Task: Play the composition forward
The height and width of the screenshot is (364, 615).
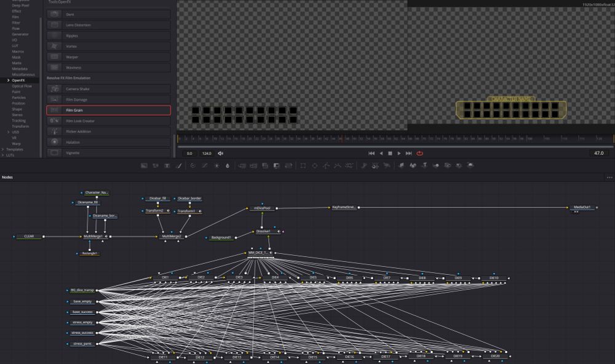Action: click(399, 153)
